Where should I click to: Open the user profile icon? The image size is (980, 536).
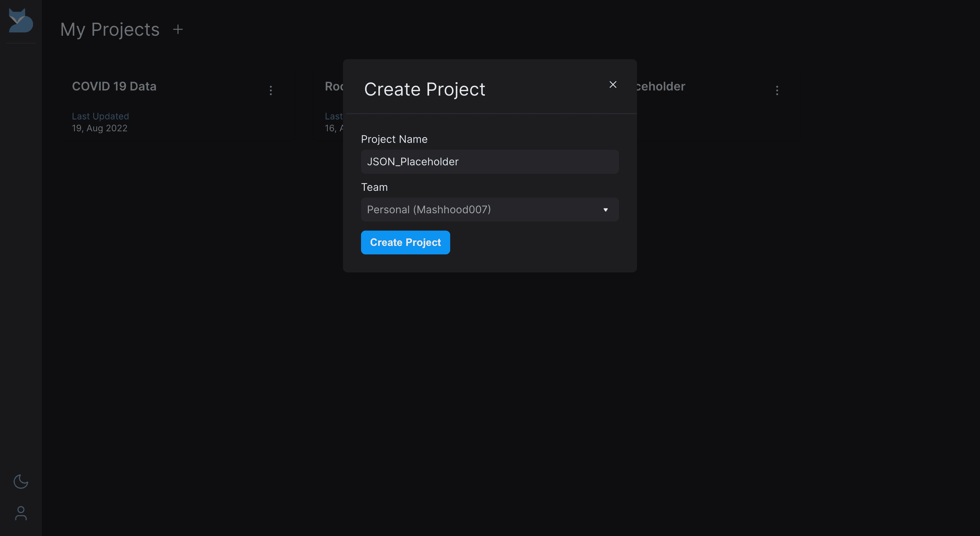tap(21, 513)
